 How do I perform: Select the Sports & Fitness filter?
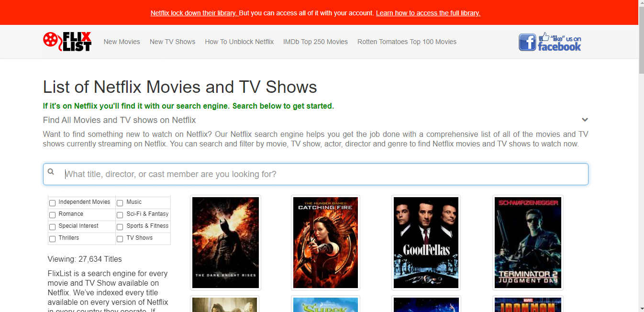coord(120,227)
